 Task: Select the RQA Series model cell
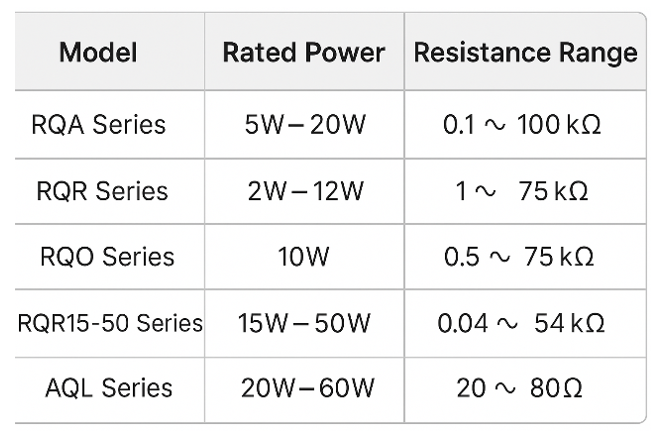coord(99,125)
